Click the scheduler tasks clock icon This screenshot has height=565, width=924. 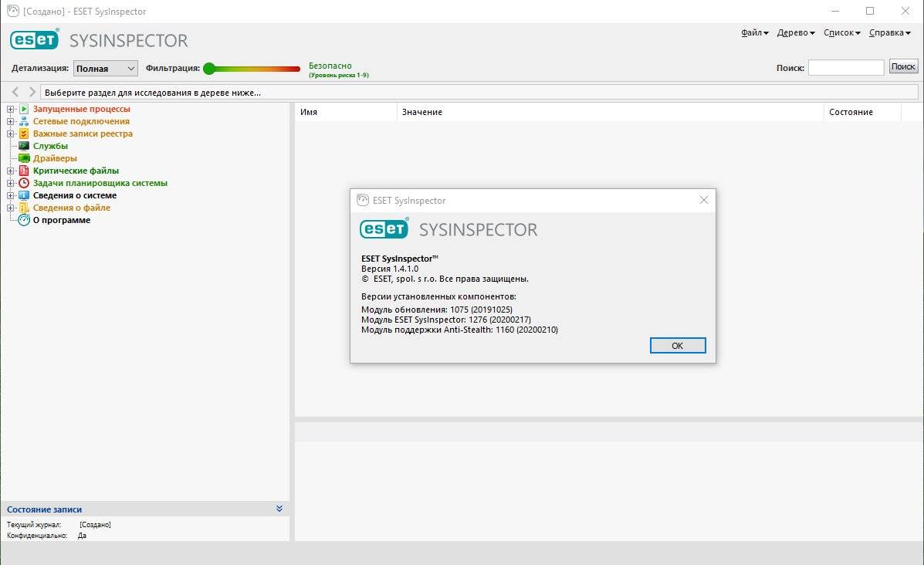24,183
